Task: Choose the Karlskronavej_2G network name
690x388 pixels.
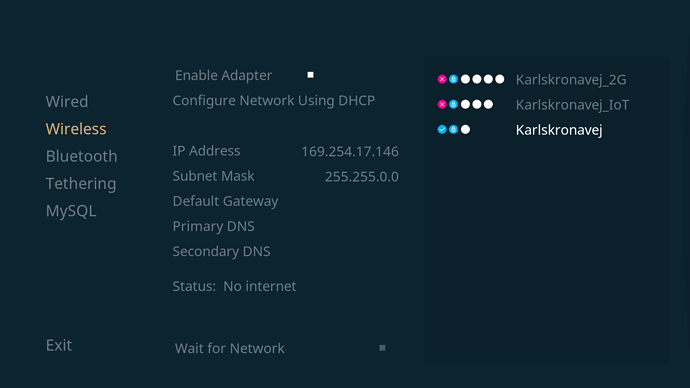Action: pos(571,80)
